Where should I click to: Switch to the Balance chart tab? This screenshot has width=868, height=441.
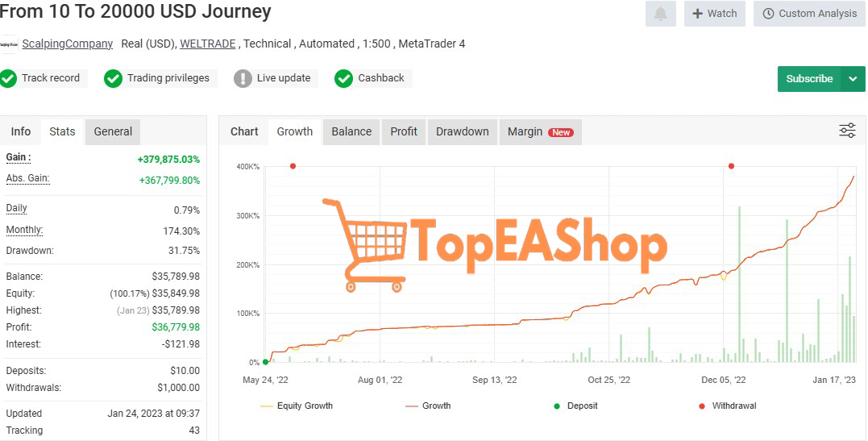point(351,131)
